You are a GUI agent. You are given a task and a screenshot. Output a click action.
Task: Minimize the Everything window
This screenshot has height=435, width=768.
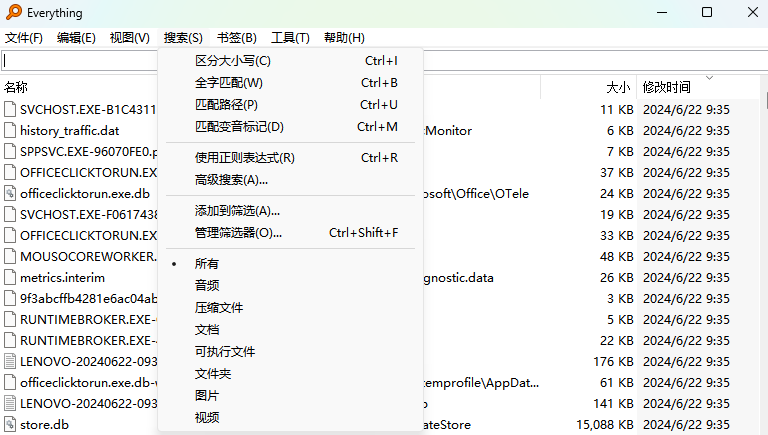662,12
